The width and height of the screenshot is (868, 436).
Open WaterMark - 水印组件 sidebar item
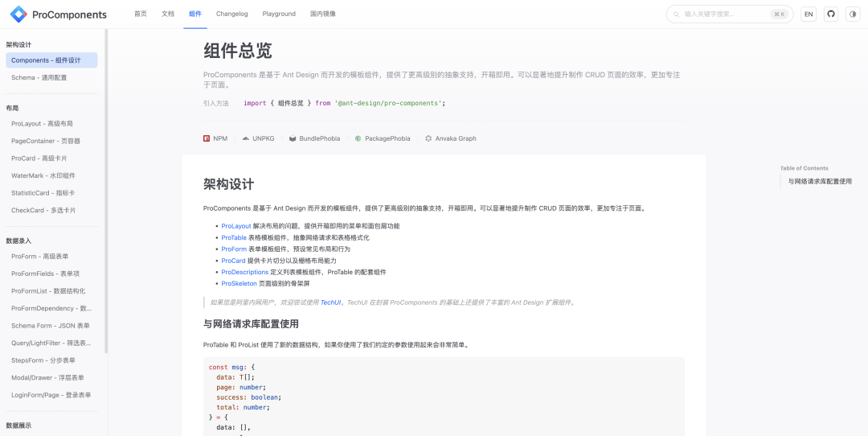click(x=51, y=175)
